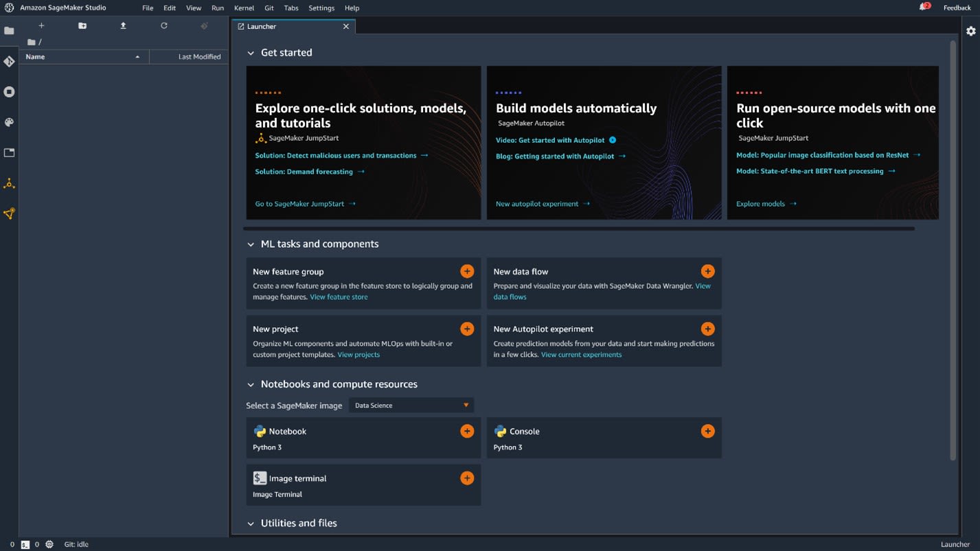This screenshot has width=980, height=551.
Task: Click play icon beside Autopilot video link
Action: coord(613,140)
